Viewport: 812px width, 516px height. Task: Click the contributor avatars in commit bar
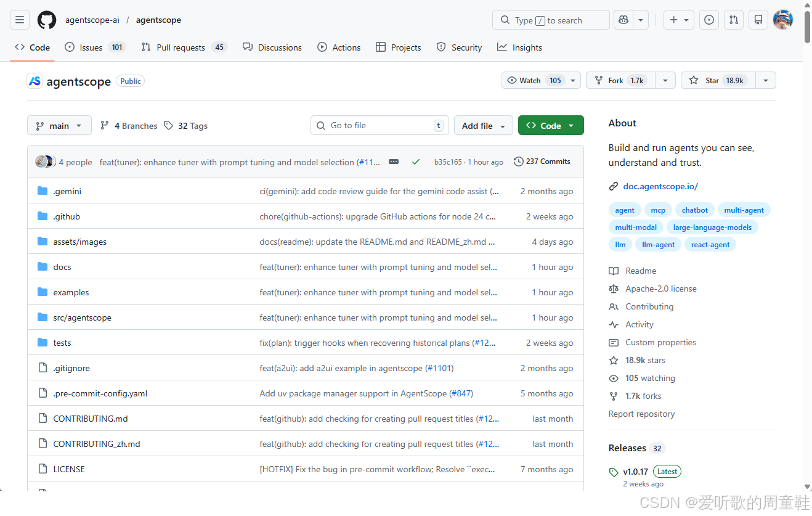point(45,162)
